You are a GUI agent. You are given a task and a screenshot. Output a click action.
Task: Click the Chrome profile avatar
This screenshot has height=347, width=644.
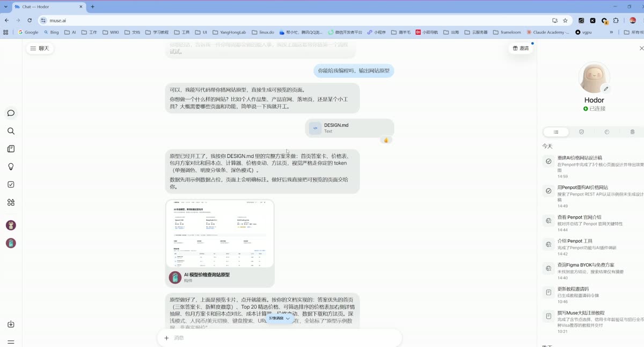tap(633, 20)
